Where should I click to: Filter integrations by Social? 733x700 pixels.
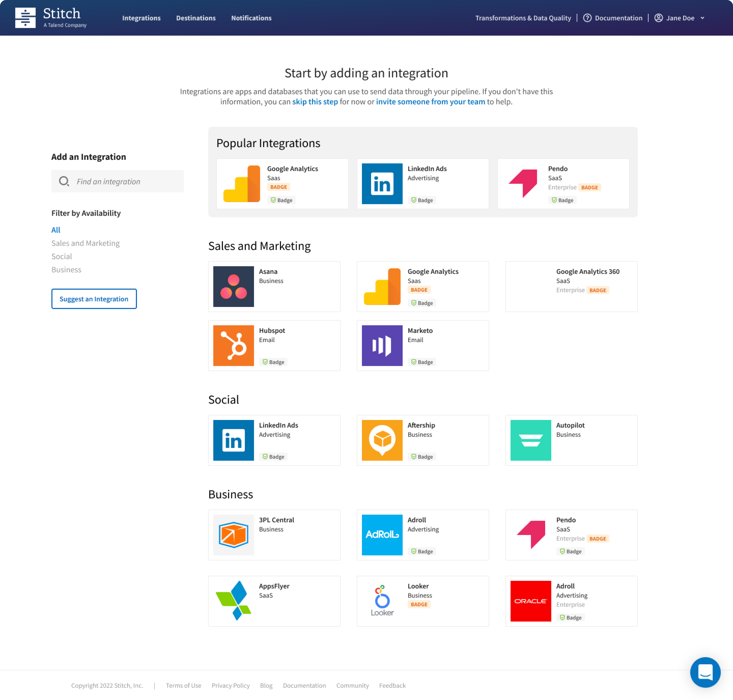tap(61, 256)
